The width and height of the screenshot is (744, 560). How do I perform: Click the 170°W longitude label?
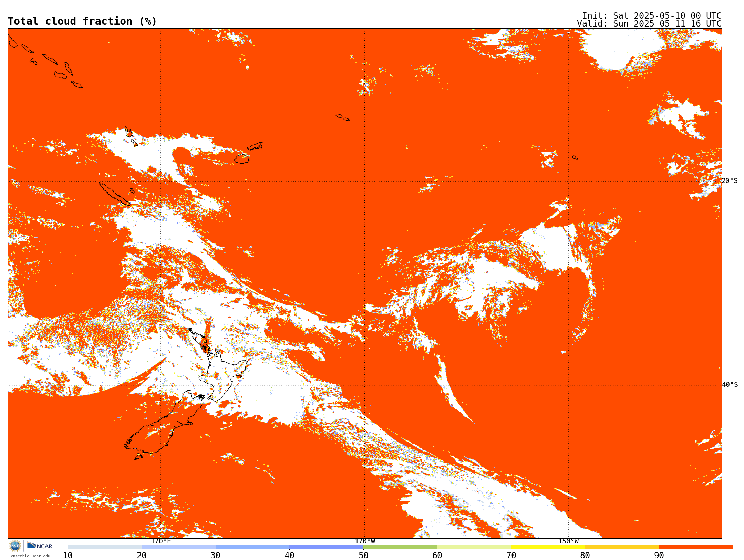click(365, 541)
